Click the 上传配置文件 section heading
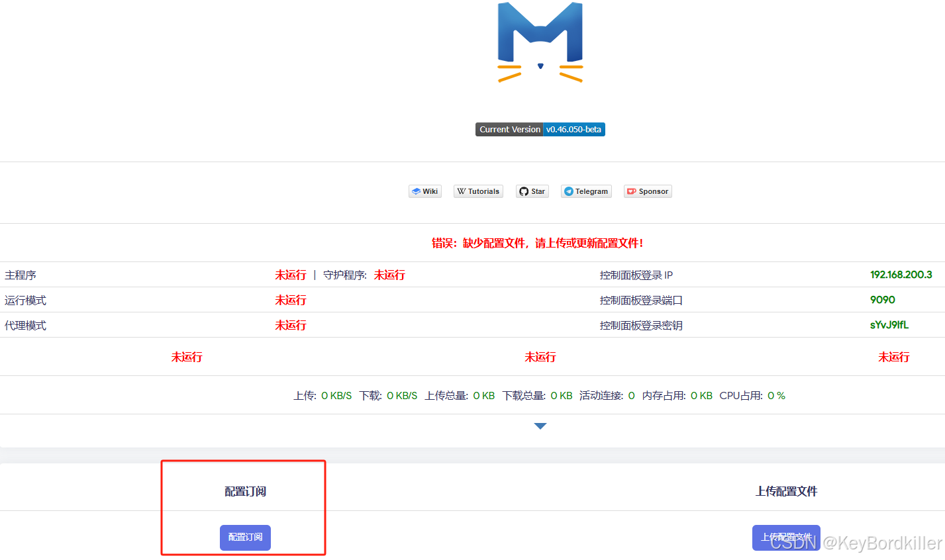Image resolution: width=945 pixels, height=560 pixels. tap(786, 491)
